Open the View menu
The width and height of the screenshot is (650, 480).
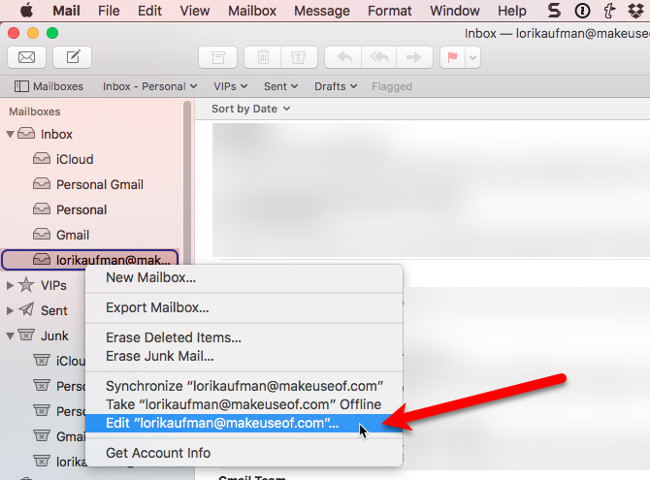click(194, 10)
